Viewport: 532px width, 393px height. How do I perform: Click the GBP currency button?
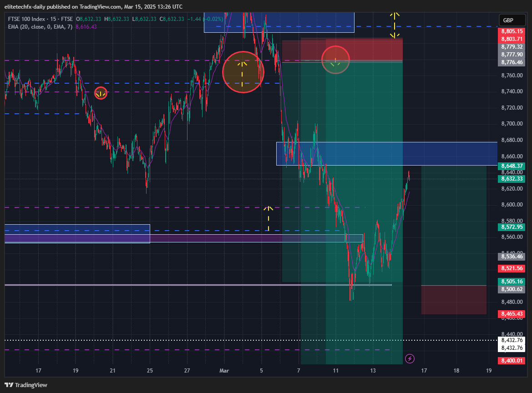[512, 20]
